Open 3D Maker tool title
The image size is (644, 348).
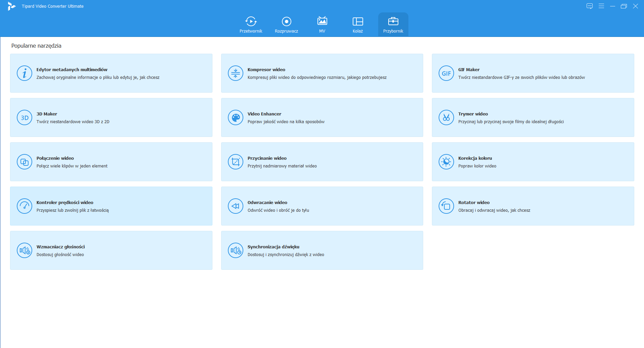47,114
